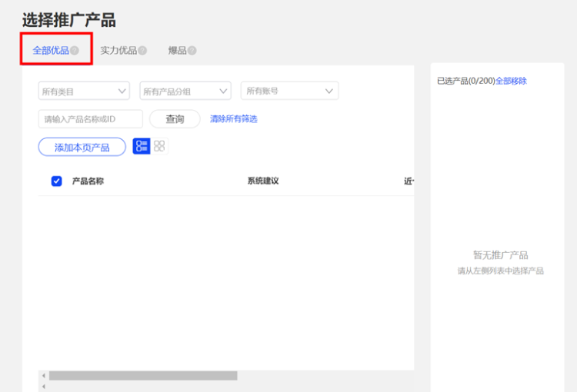Open the 所有产品分组 dropdown
The height and width of the screenshot is (392, 577).
tap(185, 91)
